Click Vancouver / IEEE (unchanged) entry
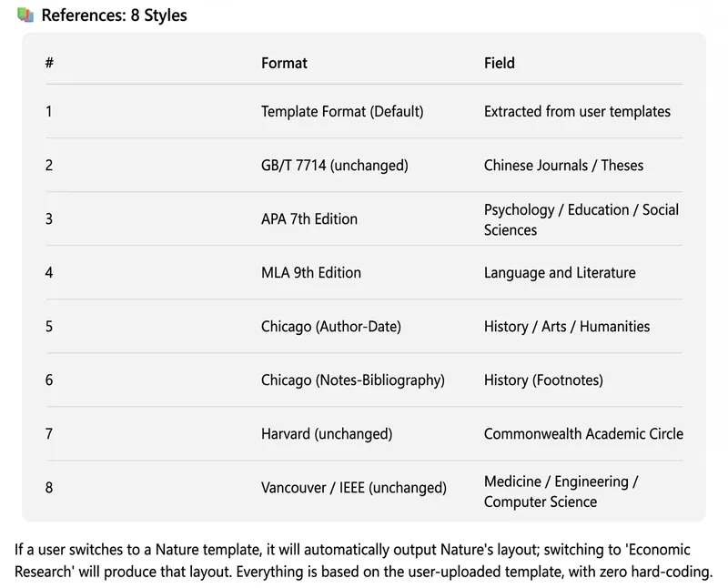This screenshot has width=728, height=588. tap(354, 488)
